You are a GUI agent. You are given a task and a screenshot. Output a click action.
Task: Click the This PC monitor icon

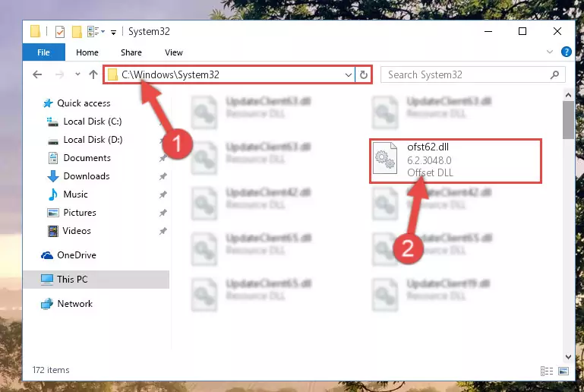pyautogui.click(x=47, y=280)
